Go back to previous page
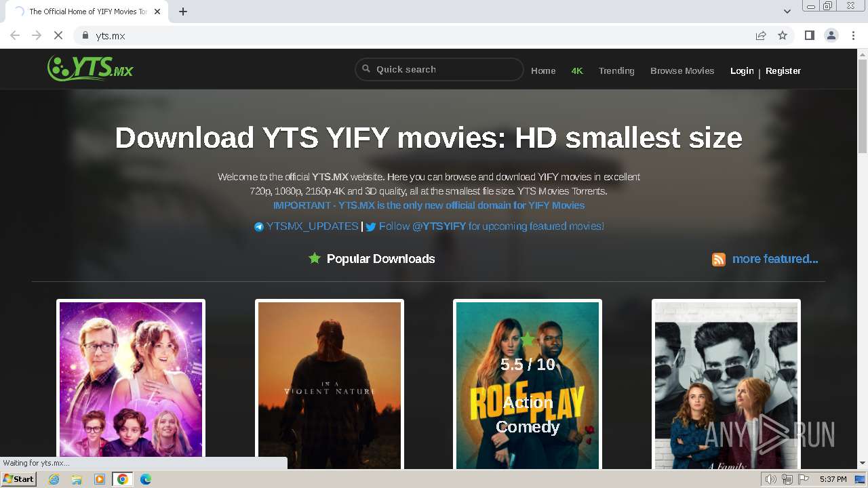This screenshot has height=488, width=868. 15,35
